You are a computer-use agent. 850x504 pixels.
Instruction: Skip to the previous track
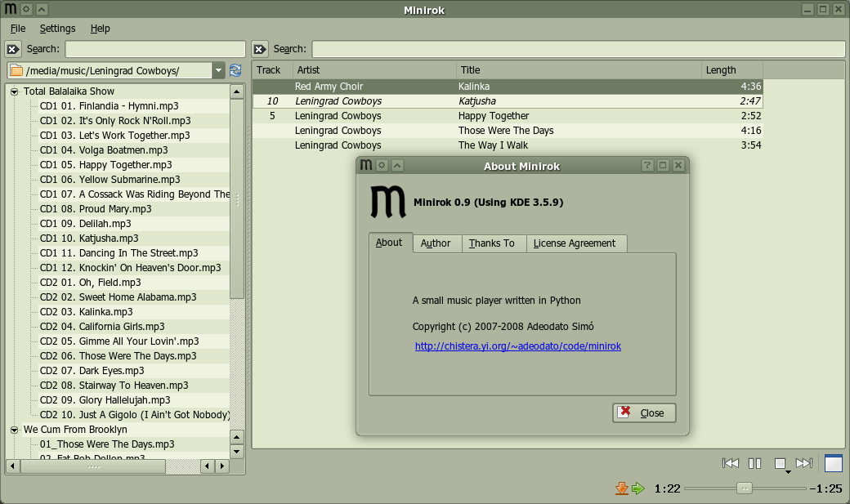pos(730,463)
